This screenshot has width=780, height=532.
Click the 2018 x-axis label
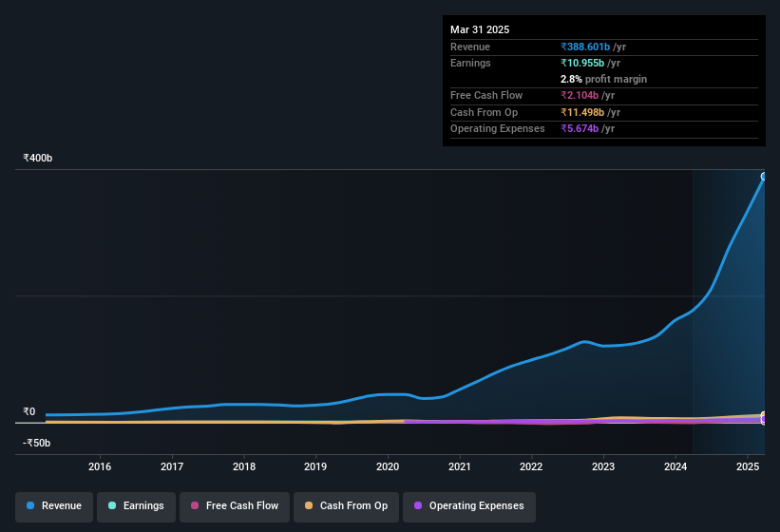pyautogui.click(x=244, y=466)
